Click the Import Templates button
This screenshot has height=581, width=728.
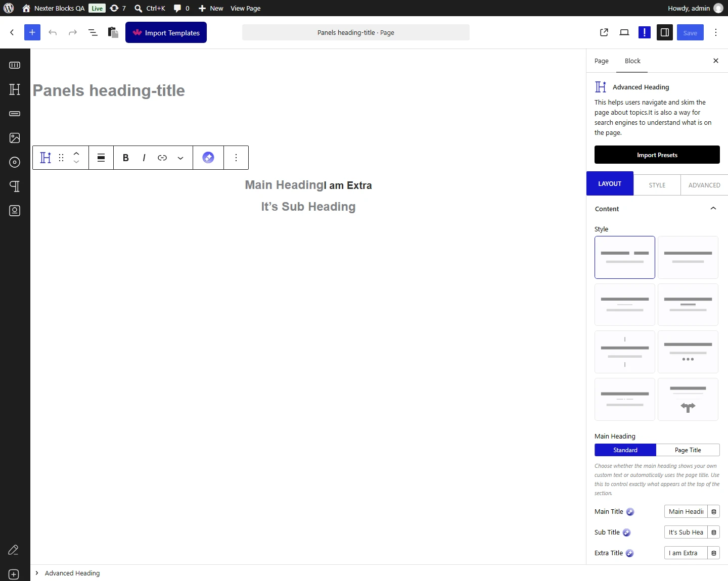(x=166, y=32)
